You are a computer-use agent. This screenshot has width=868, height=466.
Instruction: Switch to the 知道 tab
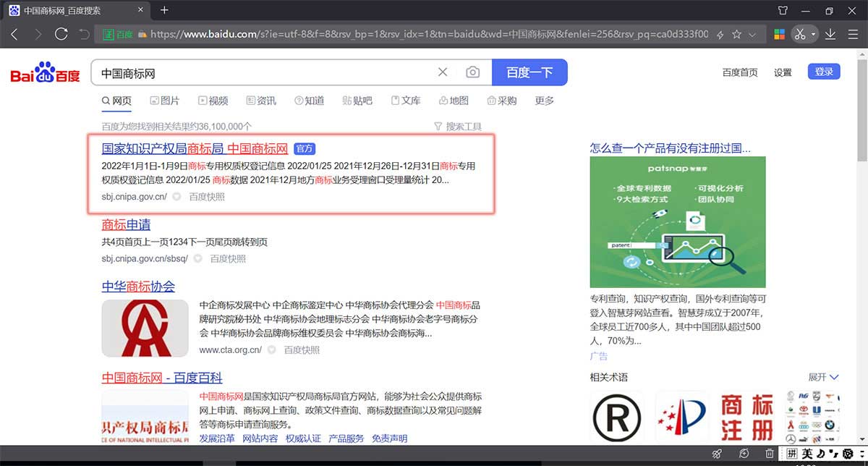coord(309,101)
